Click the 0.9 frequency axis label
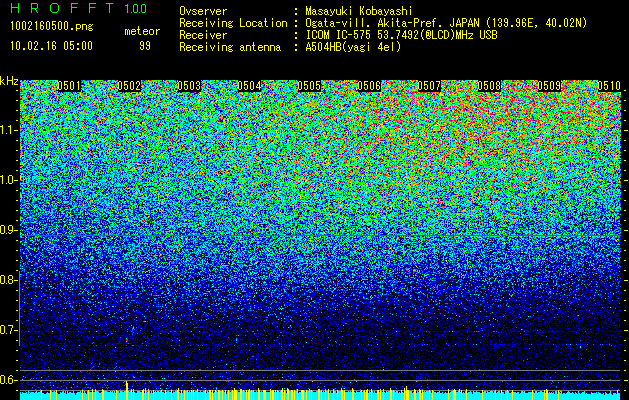Screen dimensions: 629x400 click(9, 230)
